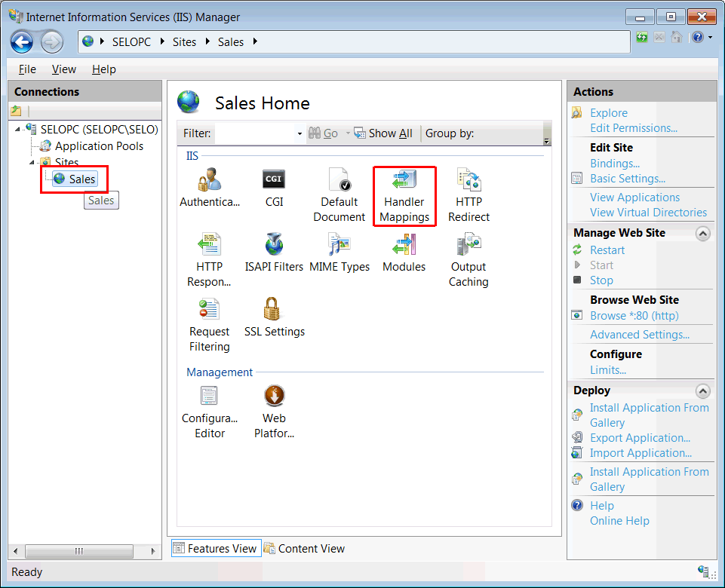Open the View menu
Image resolution: width=725 pixels, height=588 pixels.
coord(64,69)
